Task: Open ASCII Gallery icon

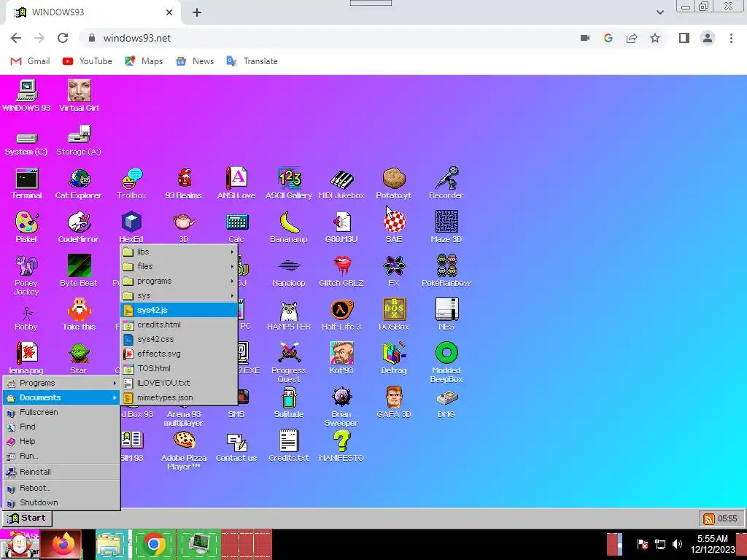Action: [x=289, y=184]
